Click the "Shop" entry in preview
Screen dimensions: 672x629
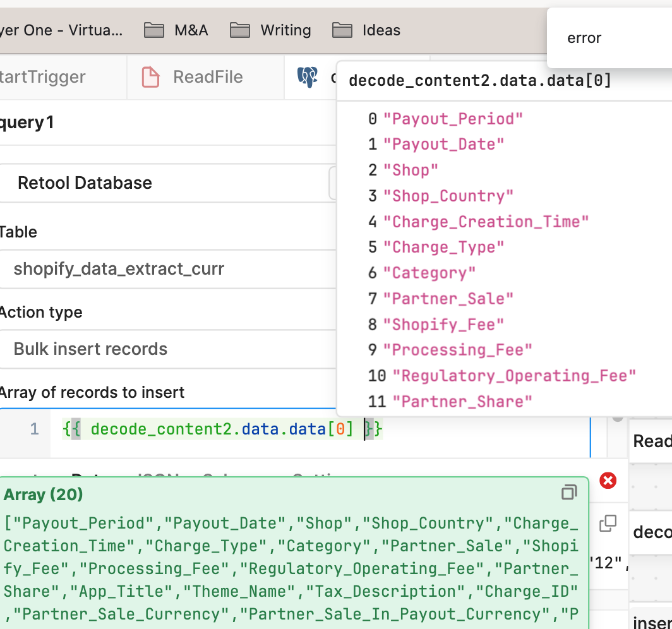point(411,170)
